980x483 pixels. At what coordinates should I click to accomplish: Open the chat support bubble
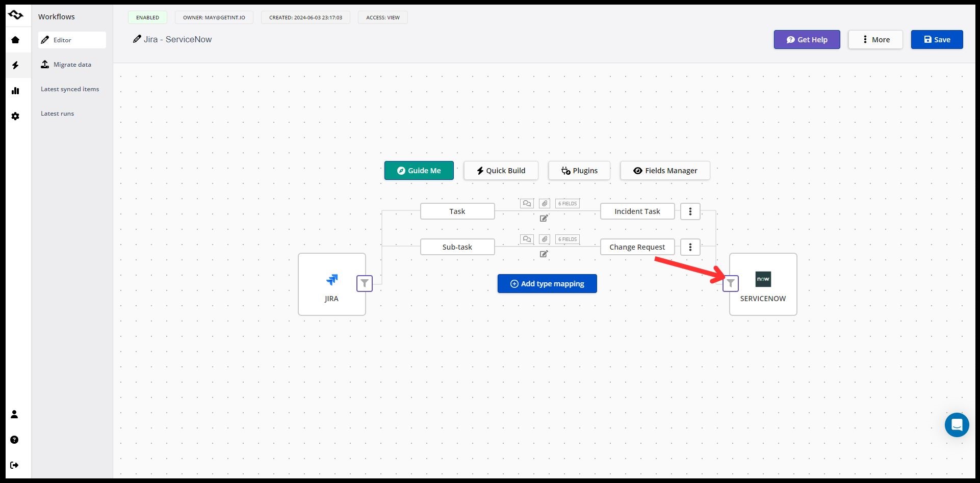pos(957,424)
